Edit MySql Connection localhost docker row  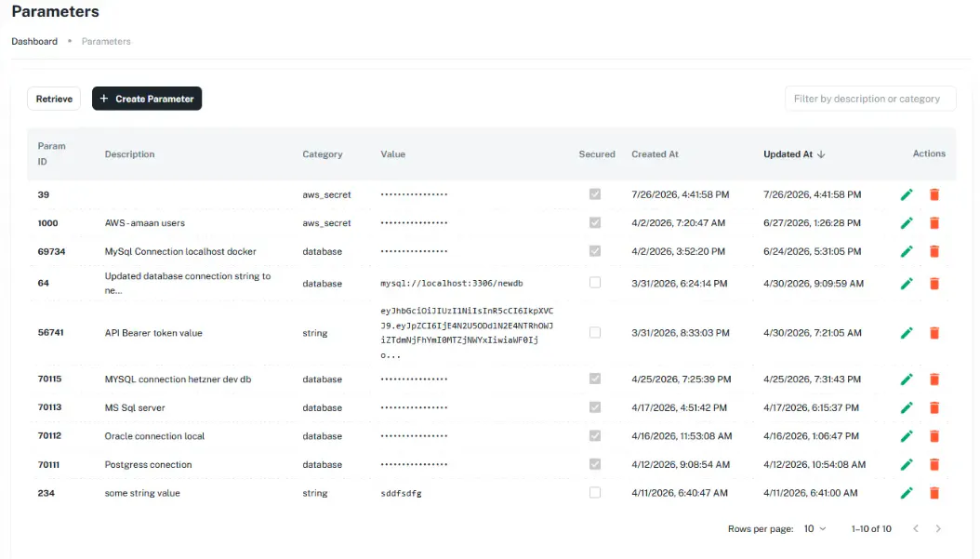[x=907, y=251]
